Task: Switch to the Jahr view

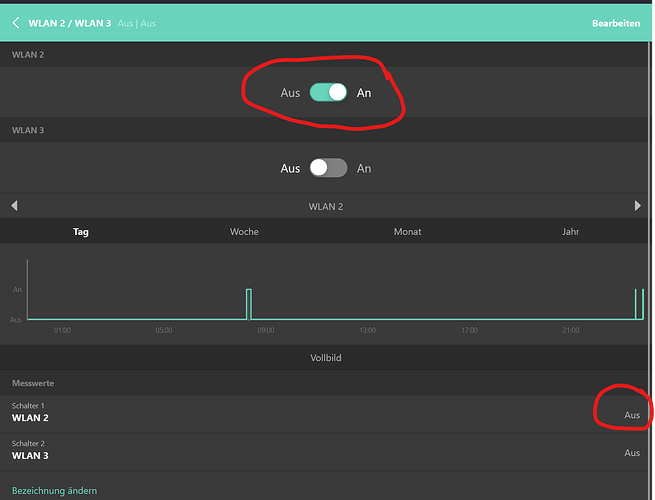Action: point(571,232)
